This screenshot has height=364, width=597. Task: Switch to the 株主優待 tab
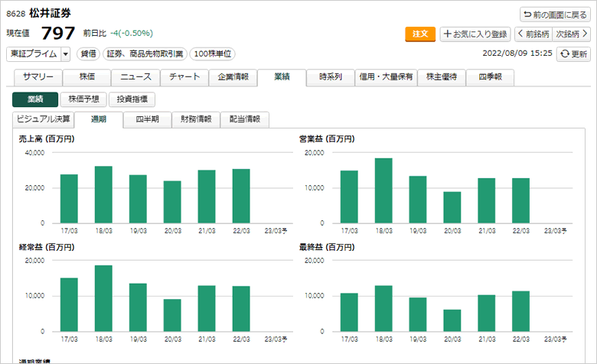coord(442,77)
